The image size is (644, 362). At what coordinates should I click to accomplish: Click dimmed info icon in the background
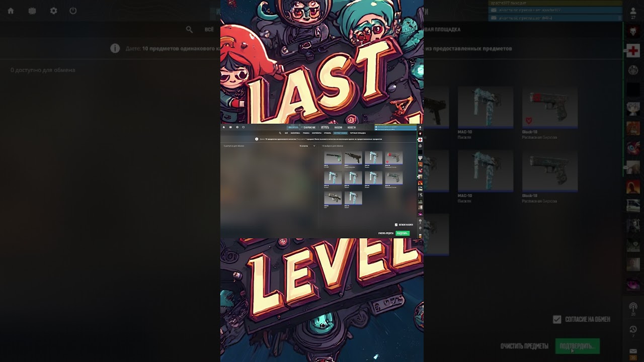(x=115, y=48)
